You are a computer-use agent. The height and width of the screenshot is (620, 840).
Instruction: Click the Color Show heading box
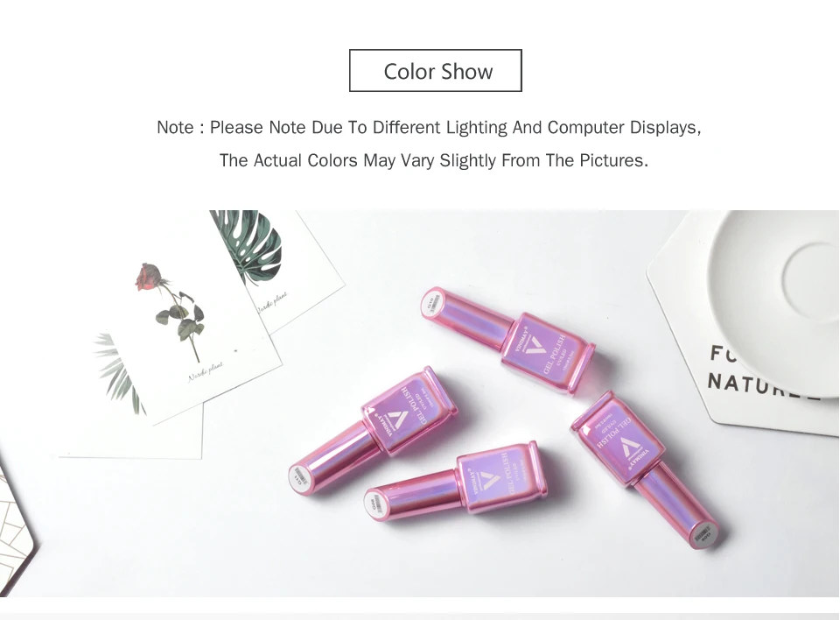(435, 70)
